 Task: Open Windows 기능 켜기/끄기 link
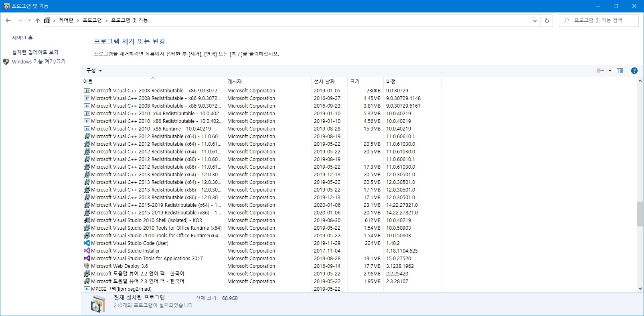click(38, 61)
